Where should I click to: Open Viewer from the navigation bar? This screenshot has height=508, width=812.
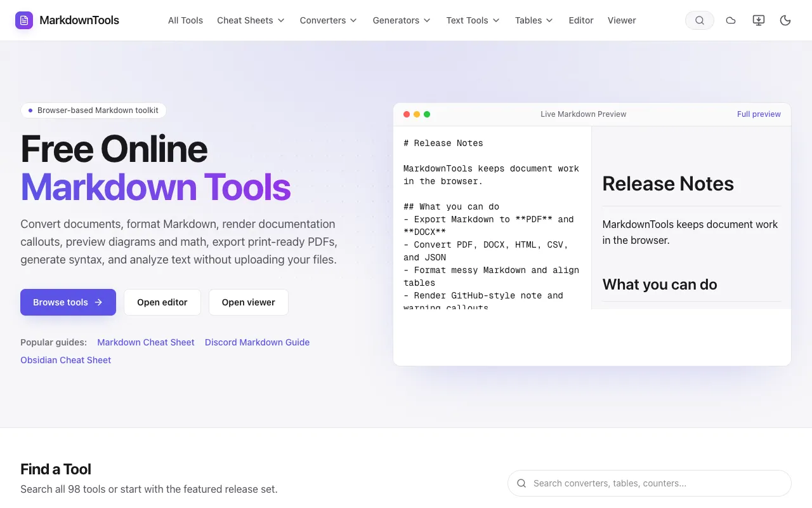(622, 20)
